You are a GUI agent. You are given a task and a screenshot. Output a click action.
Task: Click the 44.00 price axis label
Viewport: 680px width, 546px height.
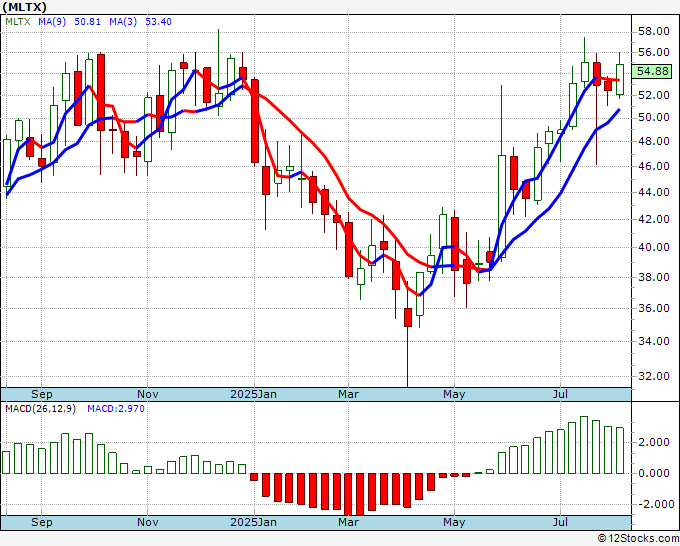654,192
